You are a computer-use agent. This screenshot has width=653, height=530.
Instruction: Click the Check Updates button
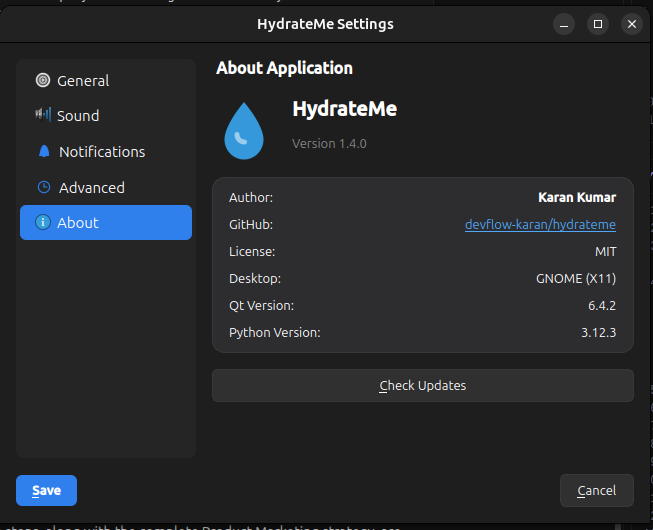[x=423, y=386]
